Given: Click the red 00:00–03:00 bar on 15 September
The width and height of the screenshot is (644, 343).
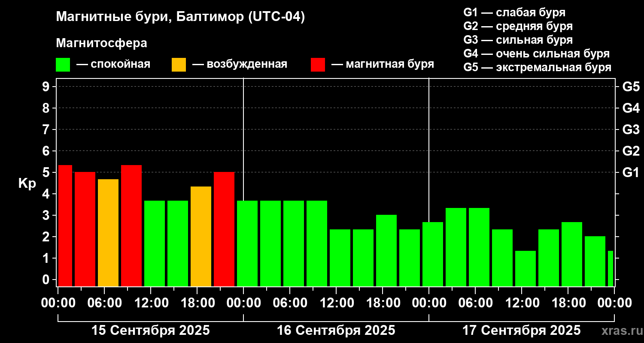Looking at the screenshot, I should [x=65, y=226].
